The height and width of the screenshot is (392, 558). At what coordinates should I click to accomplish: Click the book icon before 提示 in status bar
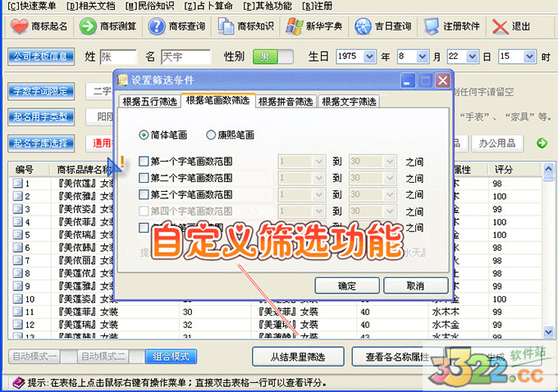coord(19,383)
